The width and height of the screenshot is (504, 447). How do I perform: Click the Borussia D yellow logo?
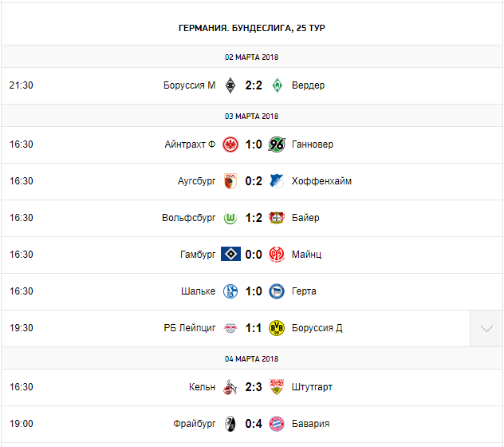277,328
